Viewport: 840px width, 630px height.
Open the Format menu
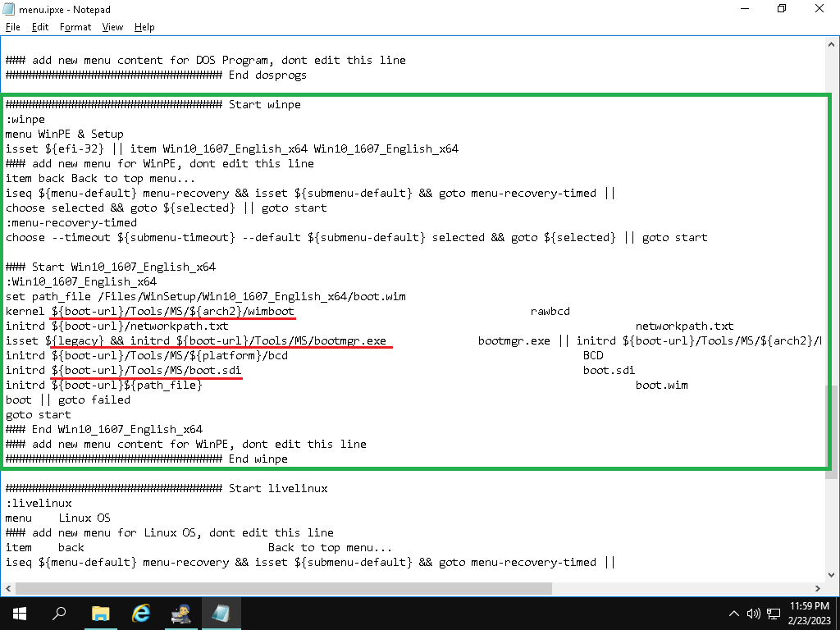[x=75, y=27]
